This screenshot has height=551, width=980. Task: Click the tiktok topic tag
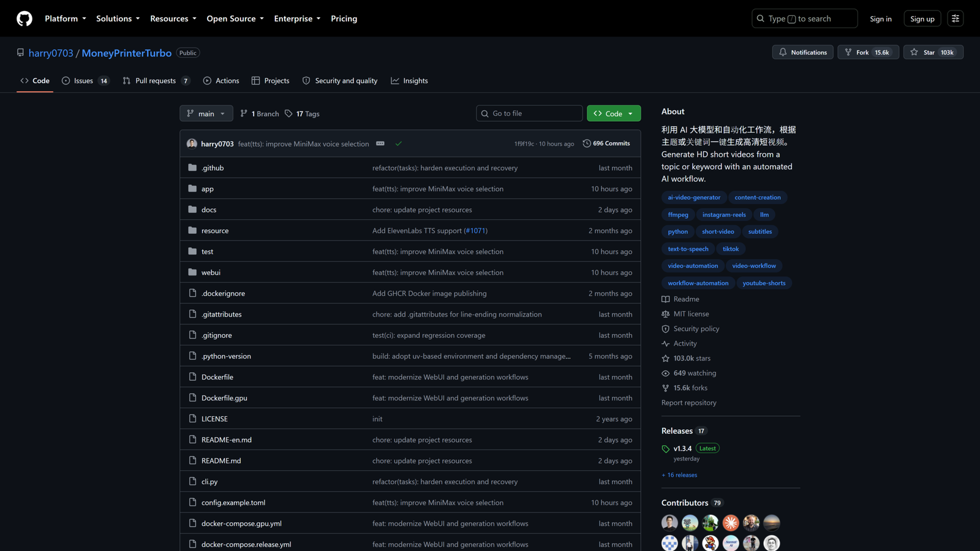click(731, 249)
